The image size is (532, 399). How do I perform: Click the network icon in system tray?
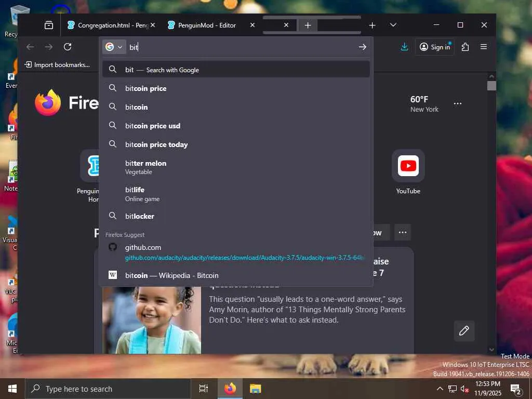(452, 389)
